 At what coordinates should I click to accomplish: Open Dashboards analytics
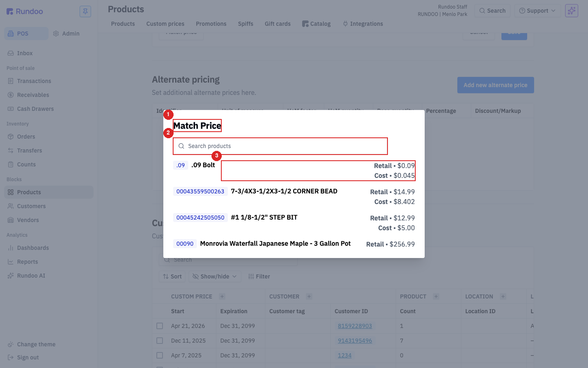[49, 248]
